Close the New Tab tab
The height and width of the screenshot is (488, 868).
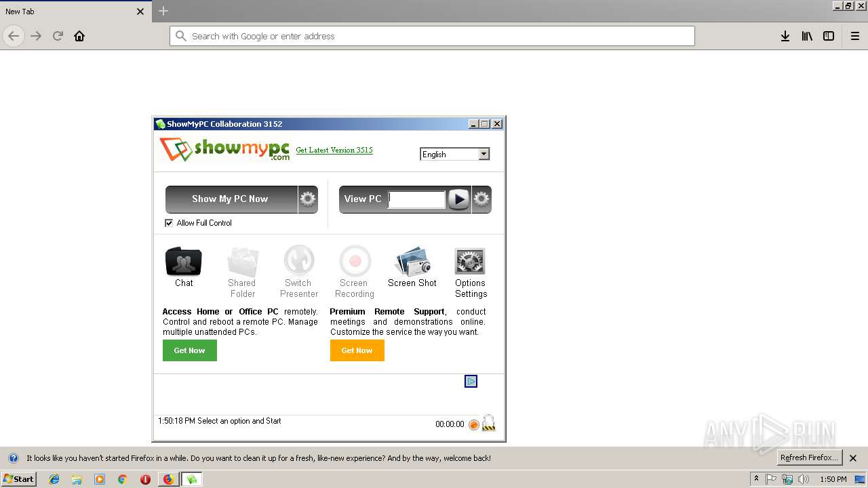140,12
